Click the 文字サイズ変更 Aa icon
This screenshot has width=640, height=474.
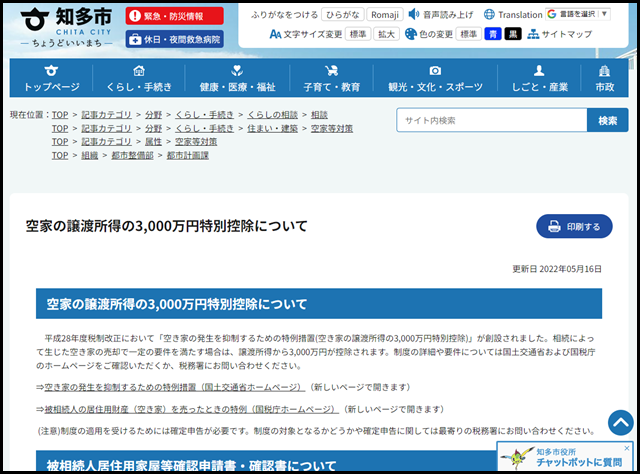click(x=276, y=34)
